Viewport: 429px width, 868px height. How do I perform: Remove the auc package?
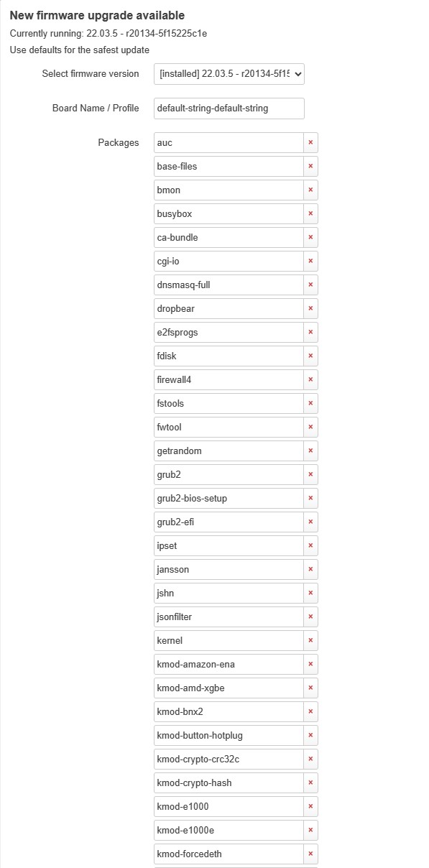[310, 142]
